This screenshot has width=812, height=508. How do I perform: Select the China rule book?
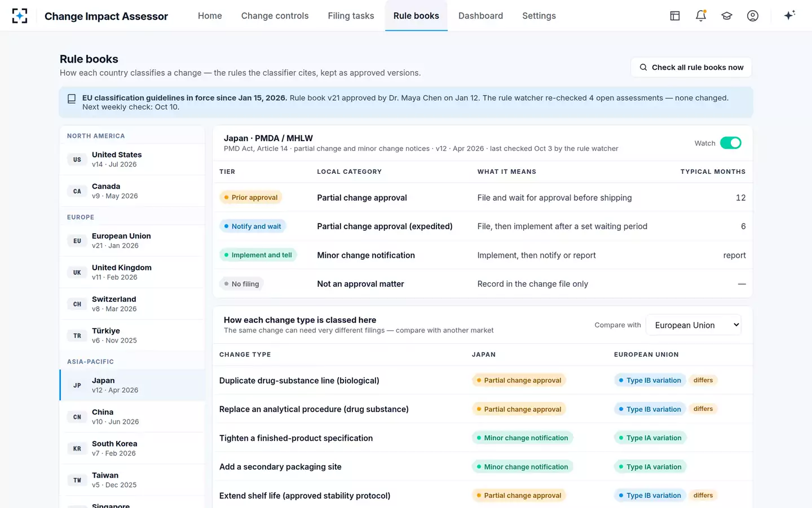point(132,417)
